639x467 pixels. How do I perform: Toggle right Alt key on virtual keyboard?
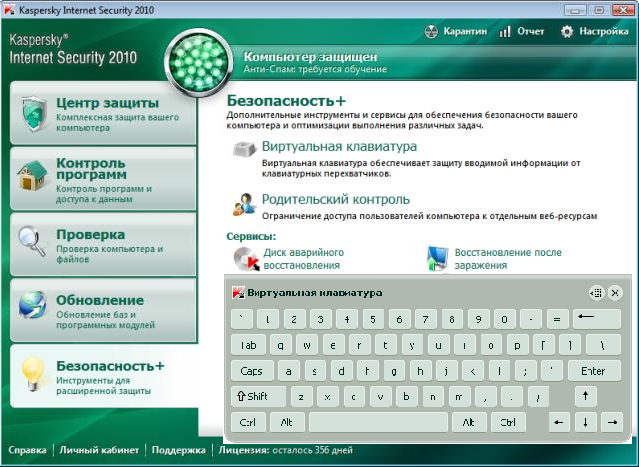(469, 422)
